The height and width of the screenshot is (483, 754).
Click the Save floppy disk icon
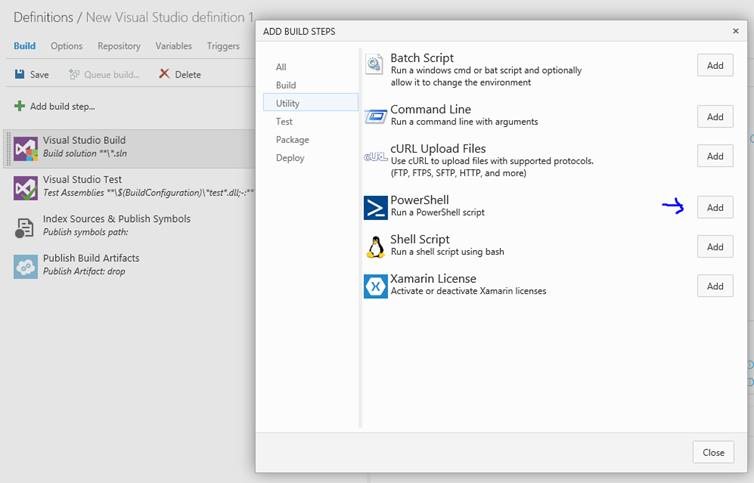point(19,74)
